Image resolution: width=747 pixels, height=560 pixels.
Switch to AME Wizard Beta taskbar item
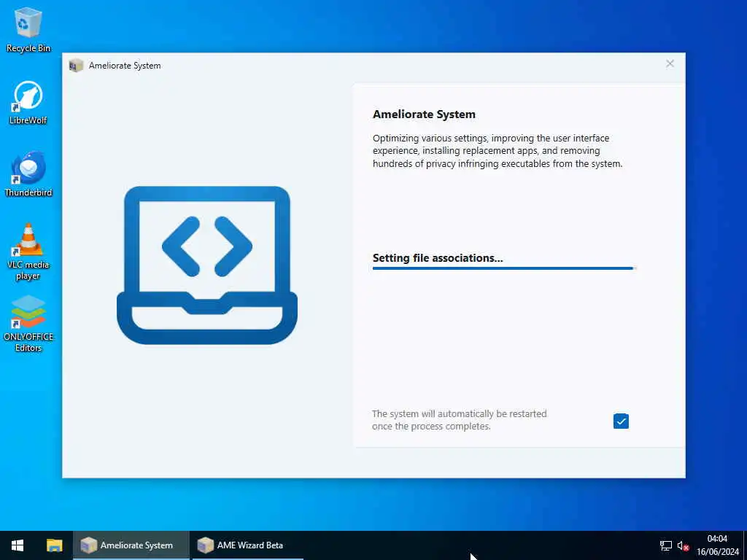click(x=248, y=545)
